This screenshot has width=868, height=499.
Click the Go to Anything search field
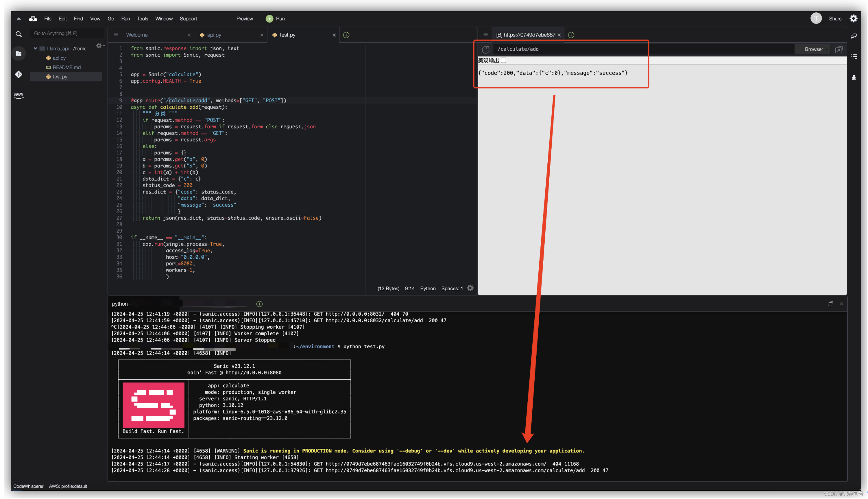point(66,34)
